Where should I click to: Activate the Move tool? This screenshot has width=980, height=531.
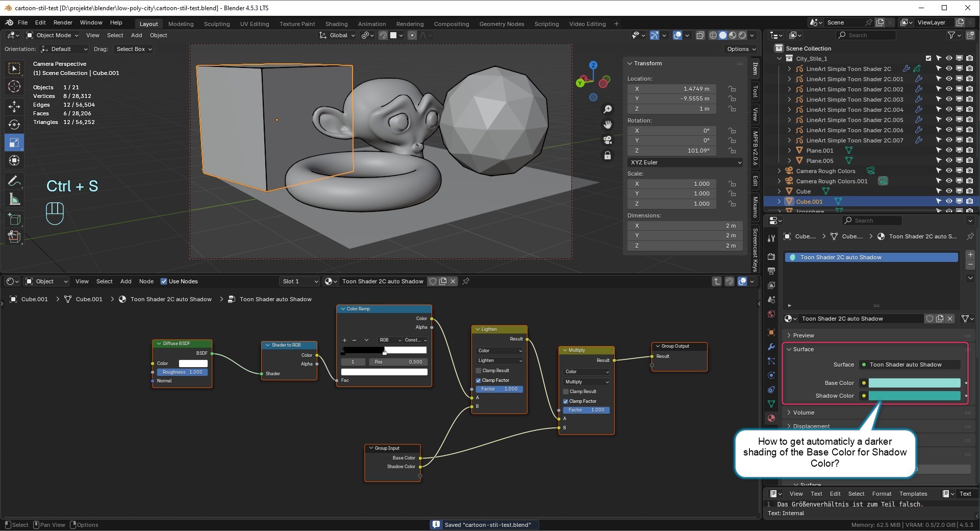pos(14,106)
